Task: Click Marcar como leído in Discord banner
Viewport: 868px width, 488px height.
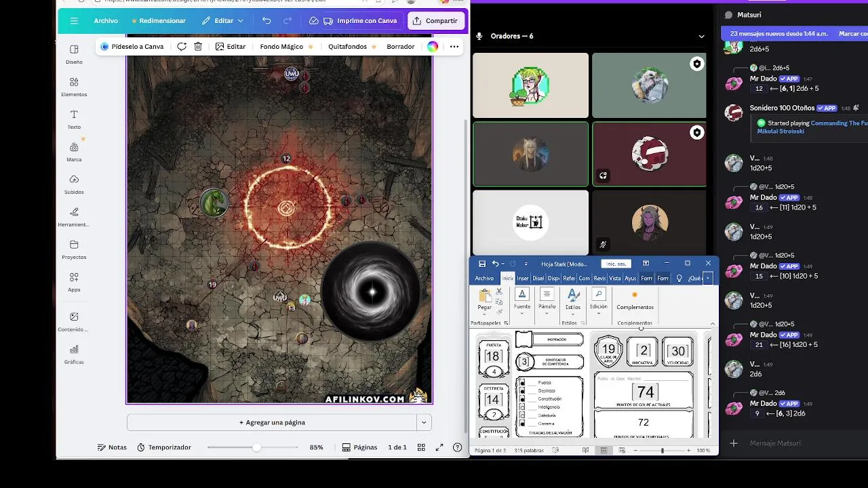Action: tap(853, 33)
